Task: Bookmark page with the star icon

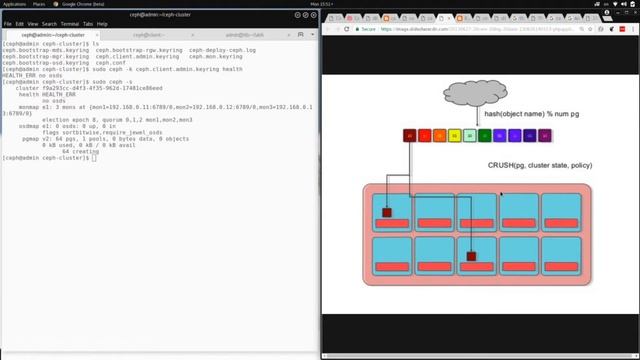Action: coord(590,29)
